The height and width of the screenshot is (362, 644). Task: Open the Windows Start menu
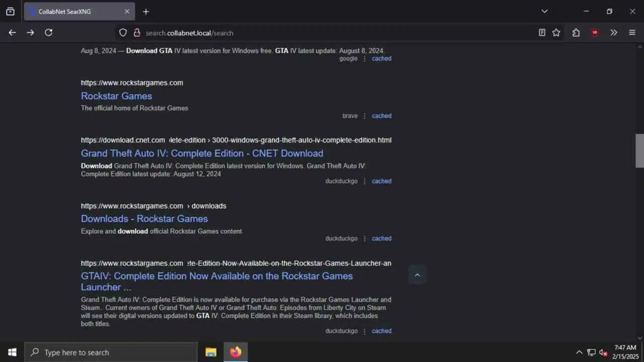(12, 352)
